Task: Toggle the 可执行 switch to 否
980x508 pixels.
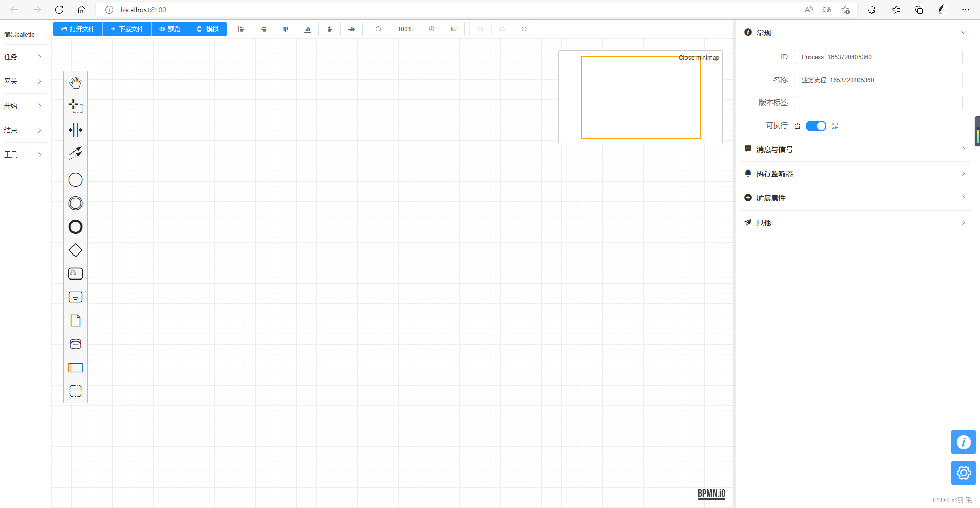Action: (x=816, y=126)
